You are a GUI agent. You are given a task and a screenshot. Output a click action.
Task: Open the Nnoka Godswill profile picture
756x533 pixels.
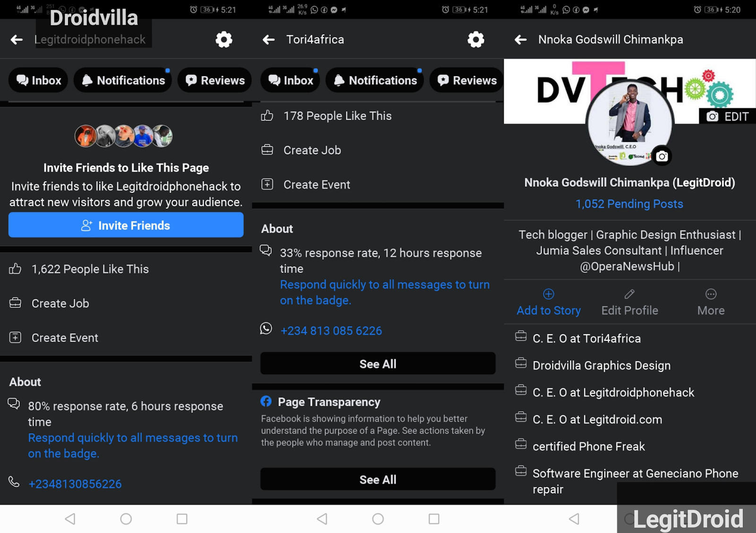pos(629,122)
